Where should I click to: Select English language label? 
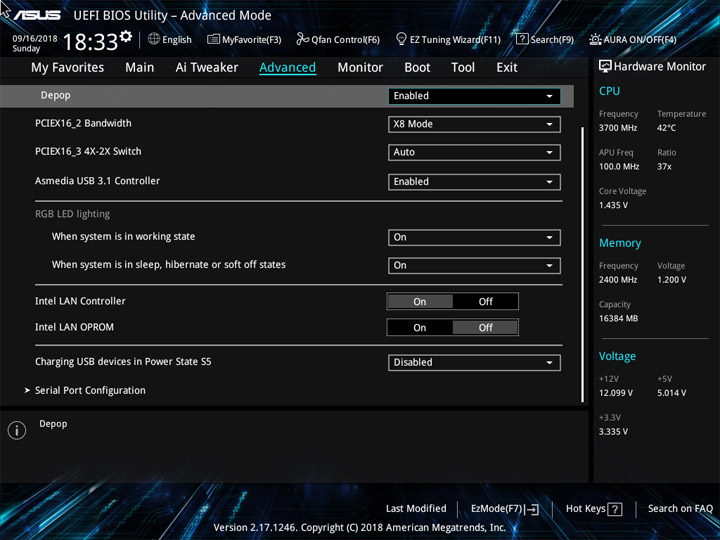tap(177, 39)
